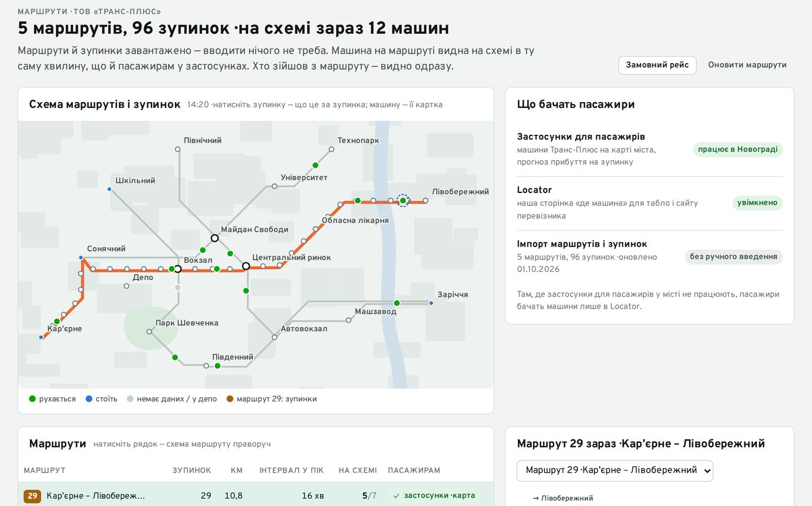This screenshot has width=812, height=506.
Task: Click the НА СХЕМІ column header
Action: [358, 470]
